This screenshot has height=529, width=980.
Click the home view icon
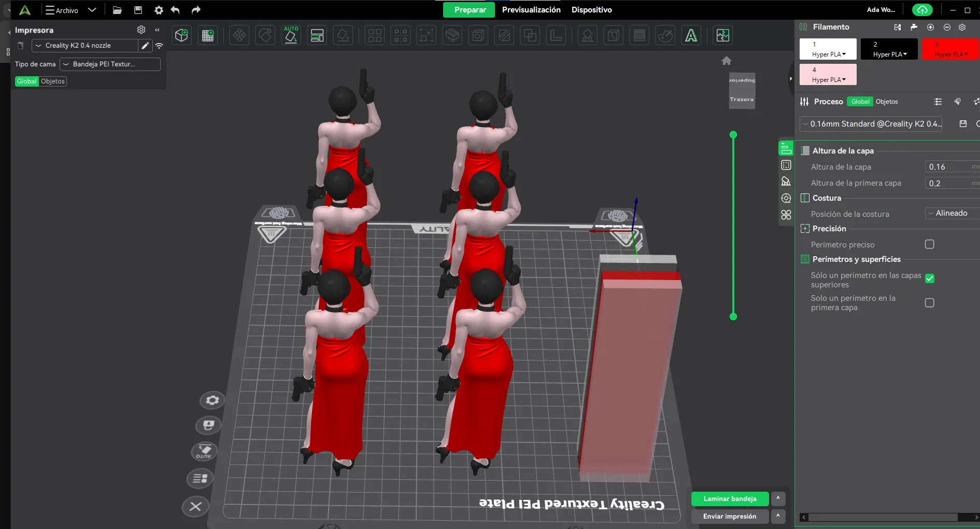727,61
